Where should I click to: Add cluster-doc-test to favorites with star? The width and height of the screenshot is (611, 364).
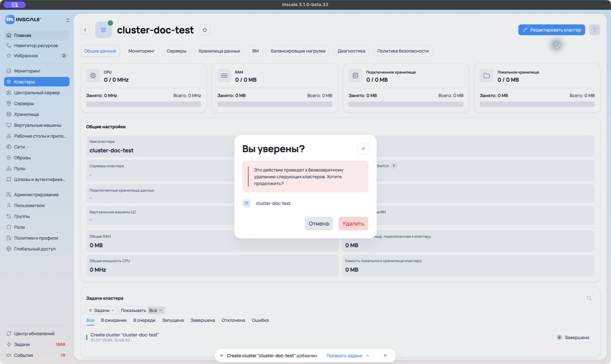click(x=205, y=30)
